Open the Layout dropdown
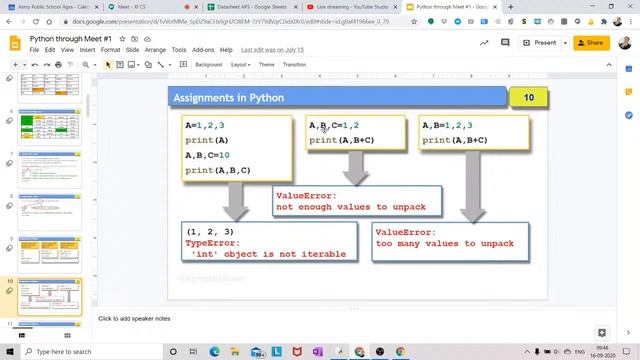 240,64
